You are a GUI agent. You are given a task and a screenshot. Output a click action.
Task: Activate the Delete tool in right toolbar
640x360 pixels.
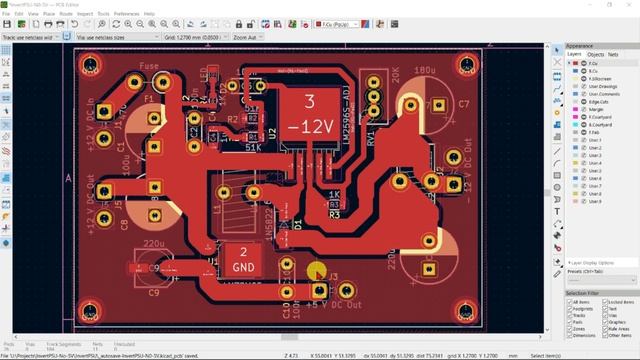[x=557, y=248]
